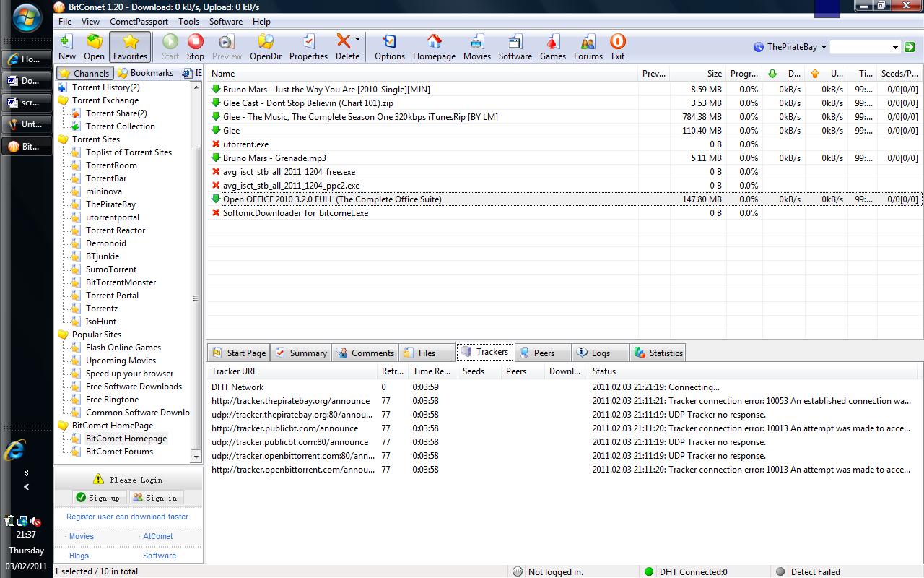Screen dimensions: 924x578
Task: Select the Bruno Mars - Grenade.mp3 task
Action: tap(564, 158)
